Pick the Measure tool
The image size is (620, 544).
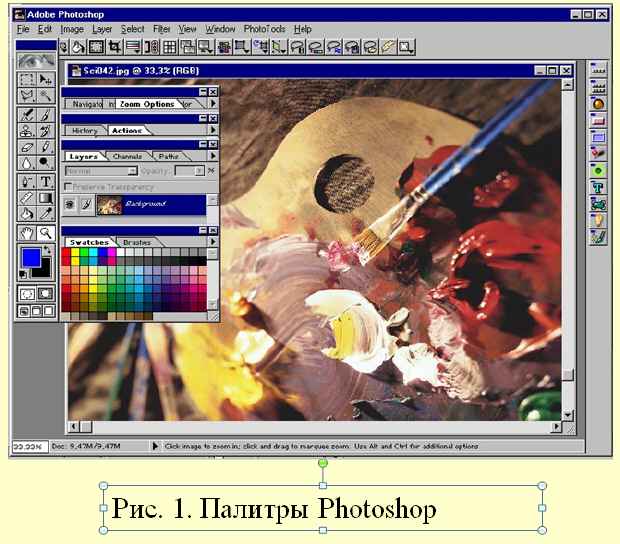point(26,198)
